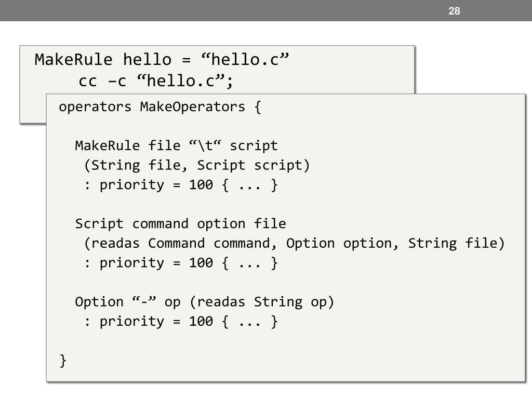This screenshot has height=399, width=532.
Task: Click 'String file)' at line end
Action: [456, 244]
